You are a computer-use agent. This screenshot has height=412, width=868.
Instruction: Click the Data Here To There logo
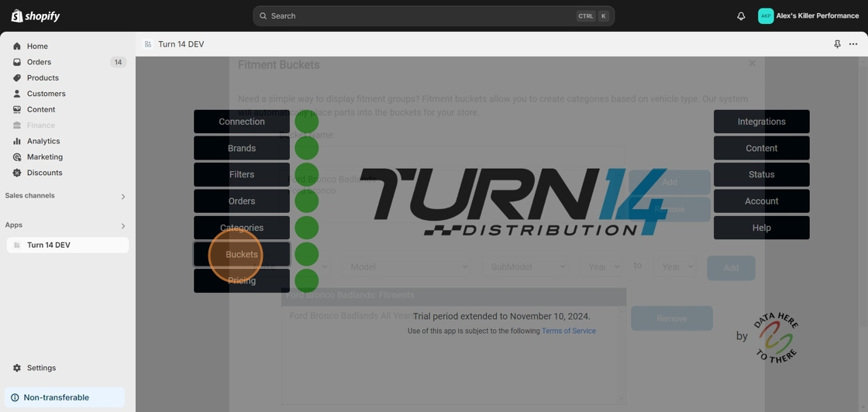(x=777, y=336)
